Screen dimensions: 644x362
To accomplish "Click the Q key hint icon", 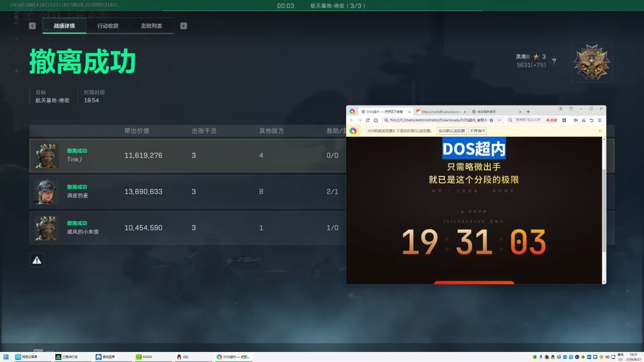I will 32,26.
